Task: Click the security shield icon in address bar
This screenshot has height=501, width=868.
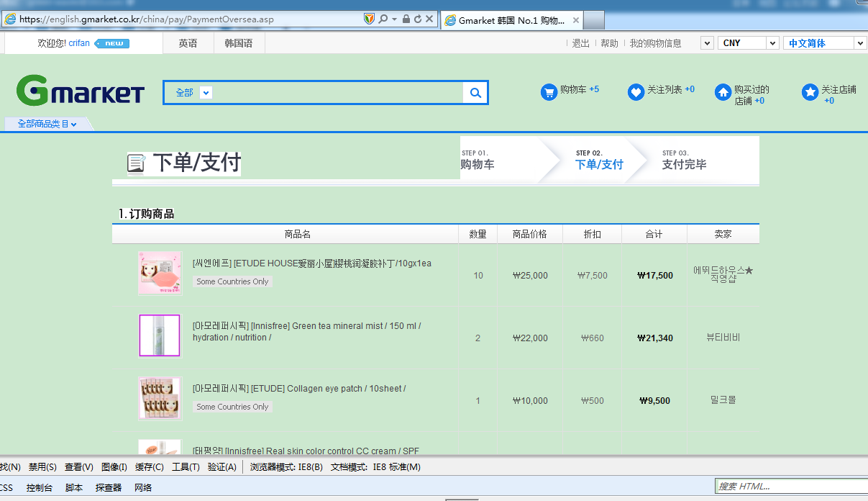Action: [x=369, y=19]
